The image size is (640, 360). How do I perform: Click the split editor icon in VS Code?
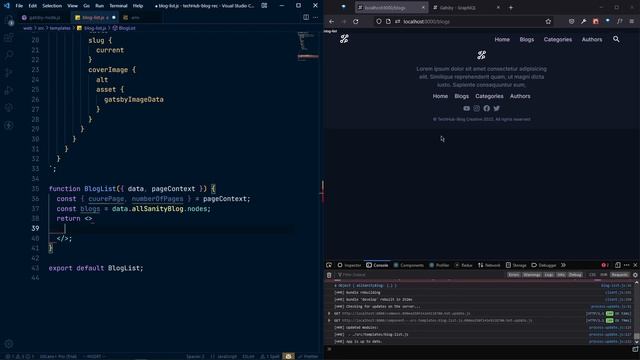[x=306, y=18]
